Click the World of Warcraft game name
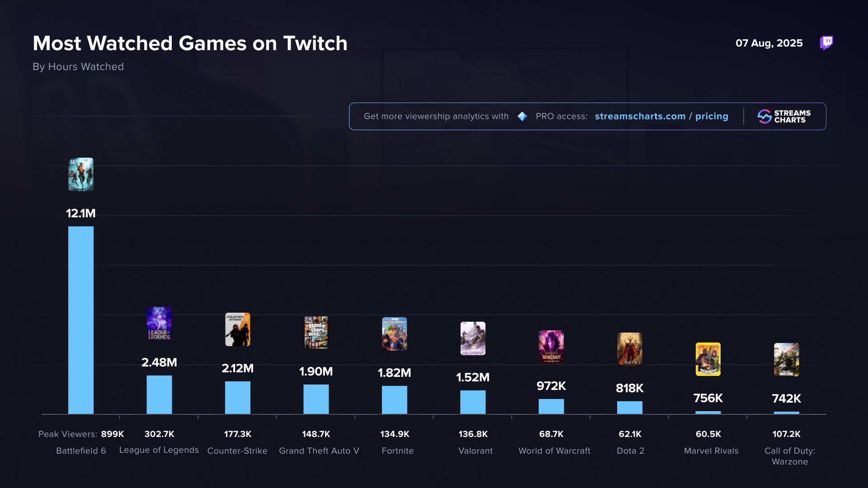 (554, 451)
